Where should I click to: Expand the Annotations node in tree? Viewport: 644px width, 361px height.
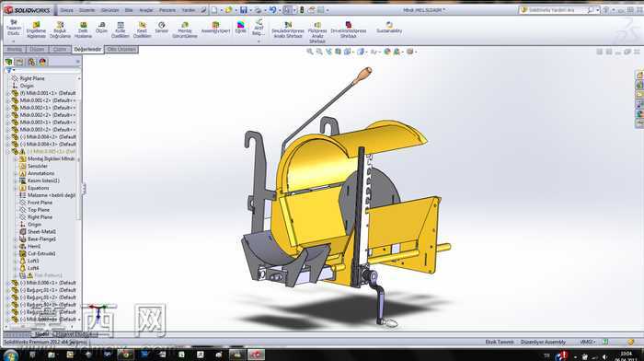(x=16, y=173)
